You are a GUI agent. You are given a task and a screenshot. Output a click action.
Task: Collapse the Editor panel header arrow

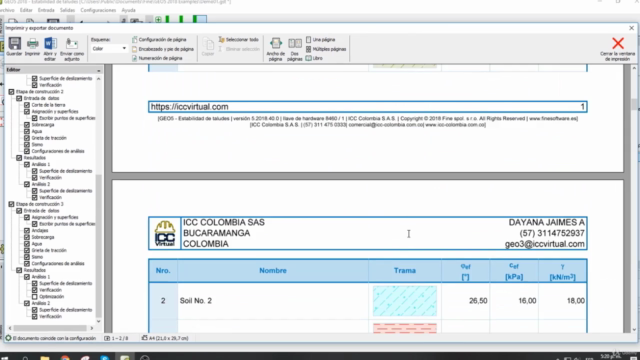[98, 70]
